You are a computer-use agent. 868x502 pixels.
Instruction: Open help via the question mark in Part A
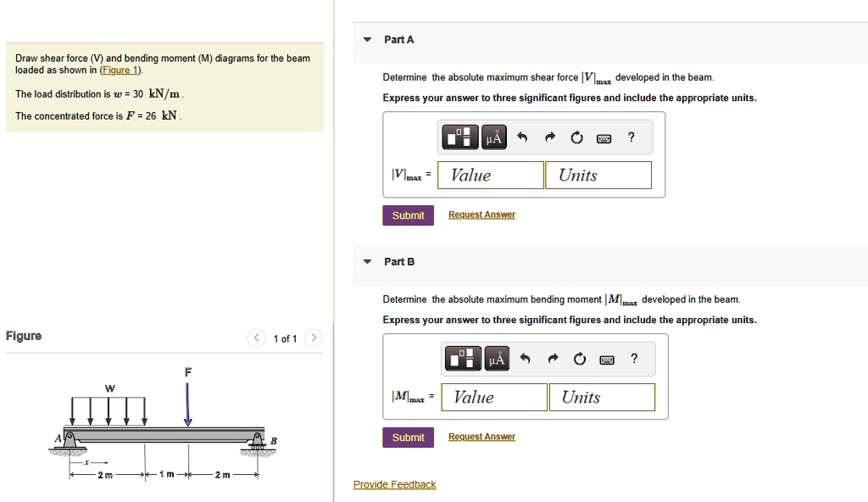coord(631,137)
